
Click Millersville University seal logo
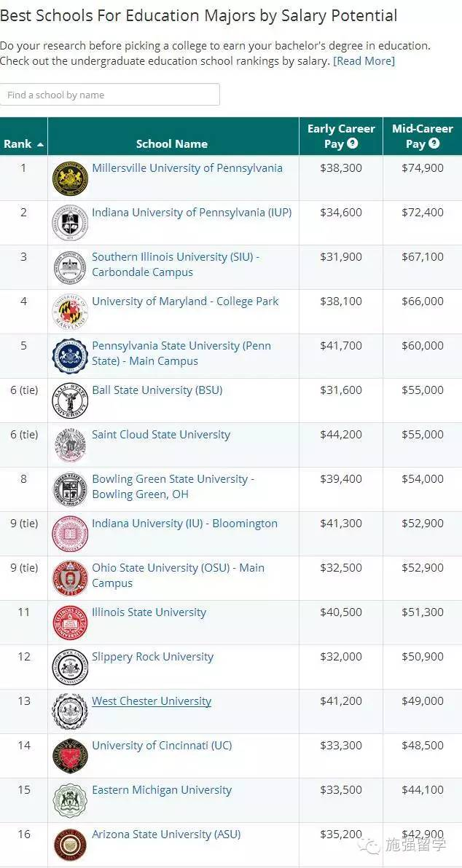[x=70, y=178]
